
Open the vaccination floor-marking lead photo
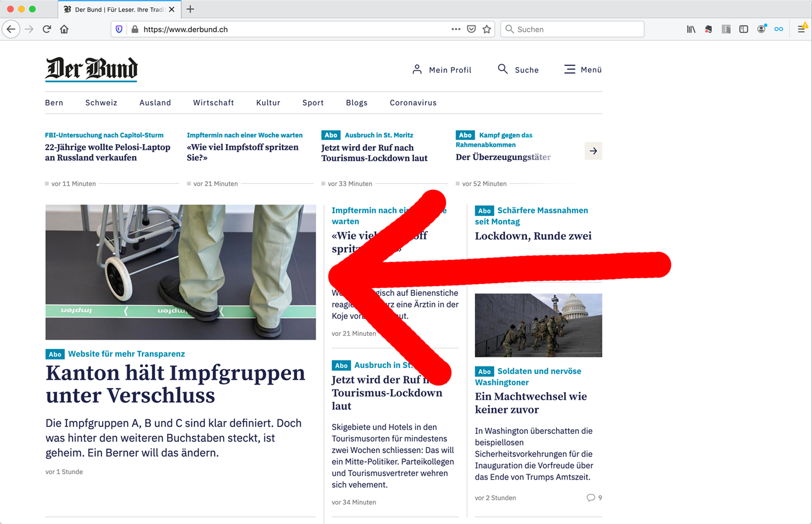pyautogui.click(x=180, y=272)
